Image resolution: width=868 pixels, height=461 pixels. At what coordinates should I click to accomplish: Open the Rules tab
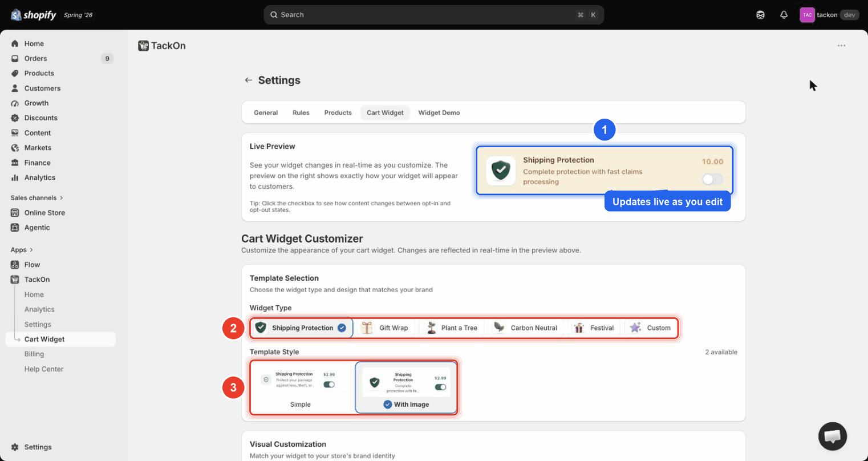[x=301, y=113]
